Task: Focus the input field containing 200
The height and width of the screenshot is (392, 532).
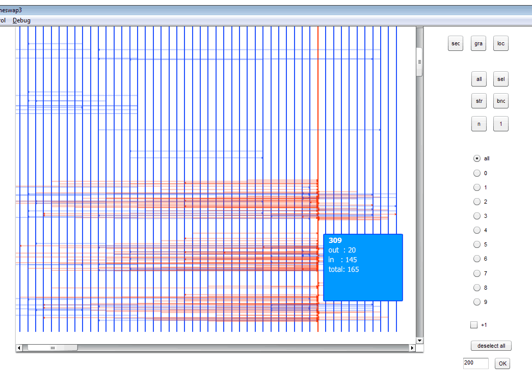Action: [475, 363]
